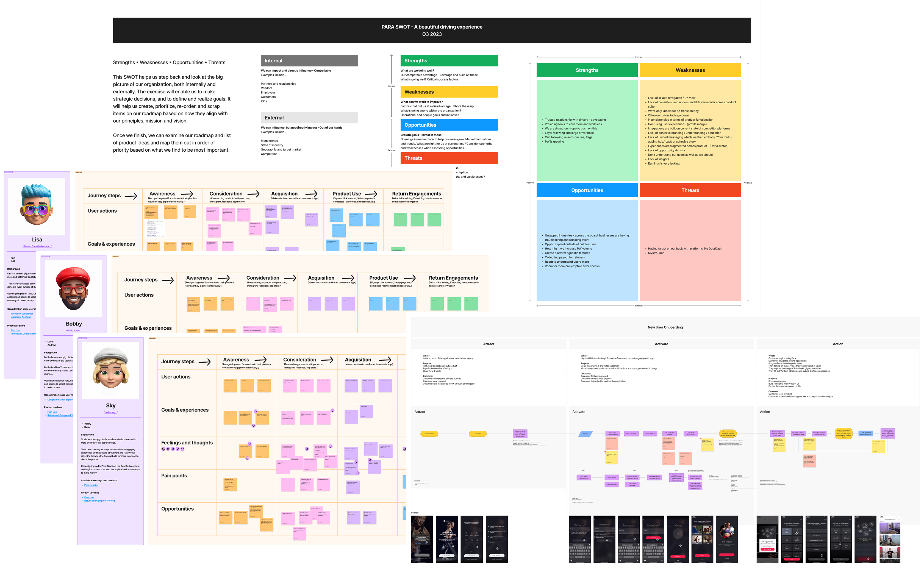Click the Awareness arrow in Sky's journey map
Image resolution: width=924 pixels, height=570 pixels.
260,360
